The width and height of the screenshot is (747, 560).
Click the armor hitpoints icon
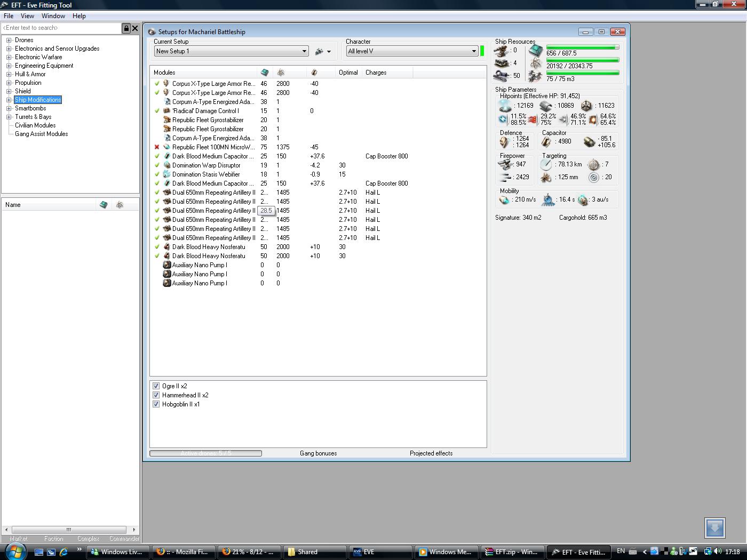546,106
